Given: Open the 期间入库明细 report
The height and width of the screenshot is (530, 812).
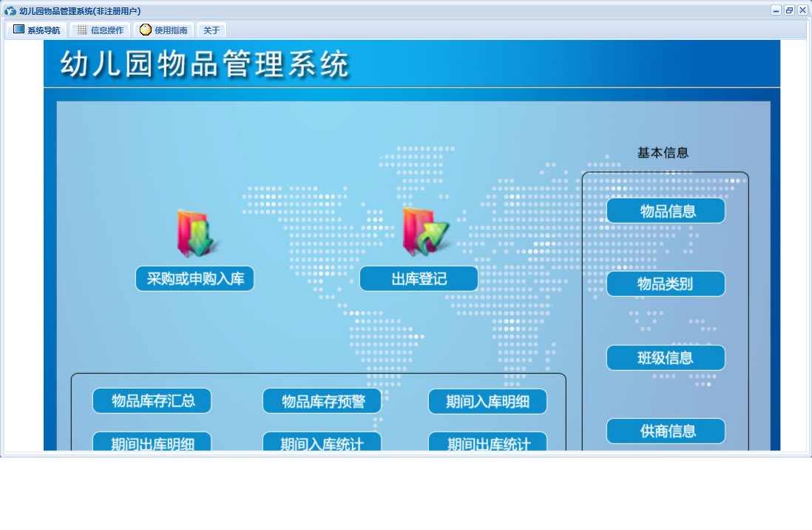Looking at the screenshot, I should pos(488,401).
